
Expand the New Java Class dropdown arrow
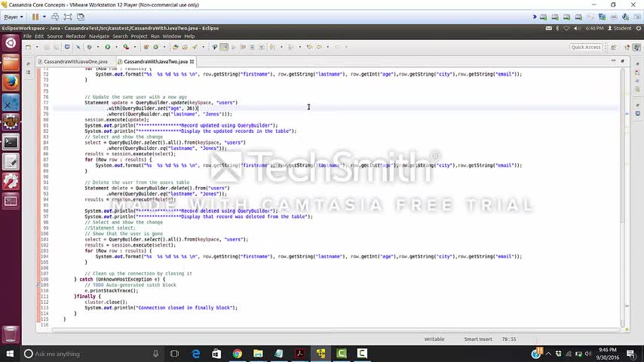pos(164,48)
